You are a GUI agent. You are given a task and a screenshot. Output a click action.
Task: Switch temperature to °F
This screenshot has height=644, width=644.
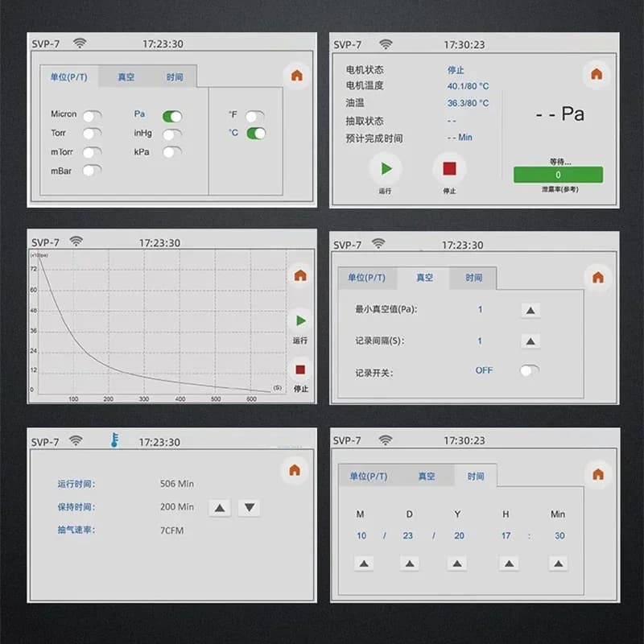coord(255,116)
